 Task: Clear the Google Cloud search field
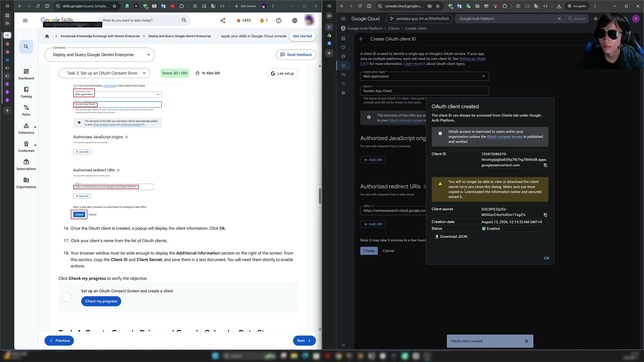559,19
